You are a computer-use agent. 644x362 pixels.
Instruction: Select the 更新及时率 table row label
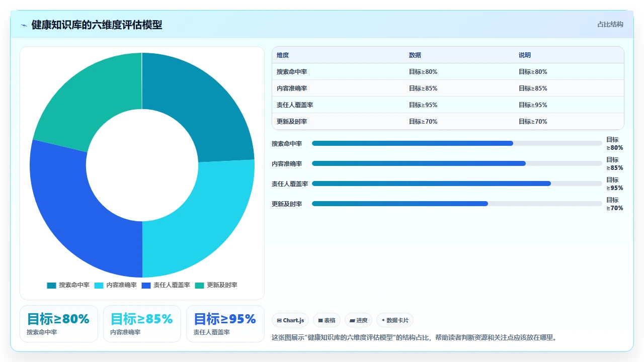292,122
